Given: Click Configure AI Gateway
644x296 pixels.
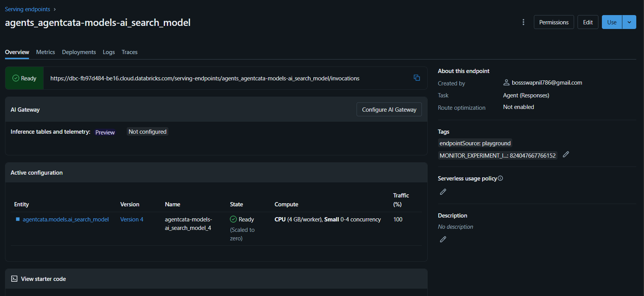Looking at the screenshot, I should [389, 109].
